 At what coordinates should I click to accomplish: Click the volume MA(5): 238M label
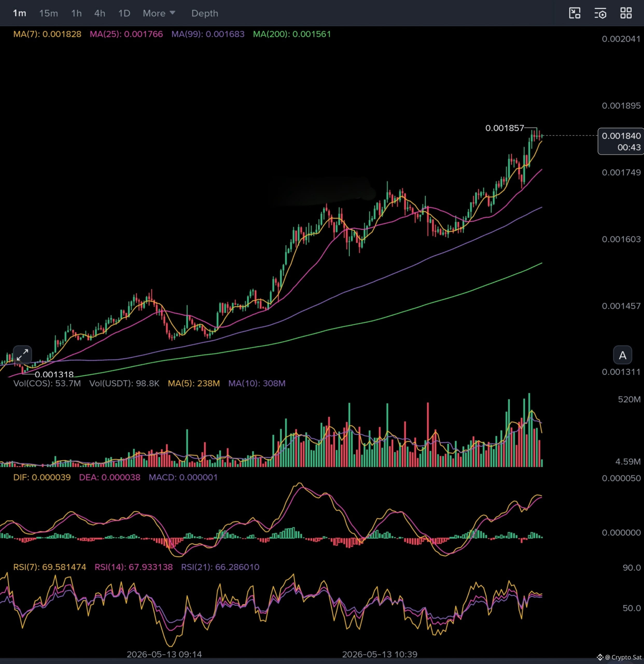pos(194,383)
